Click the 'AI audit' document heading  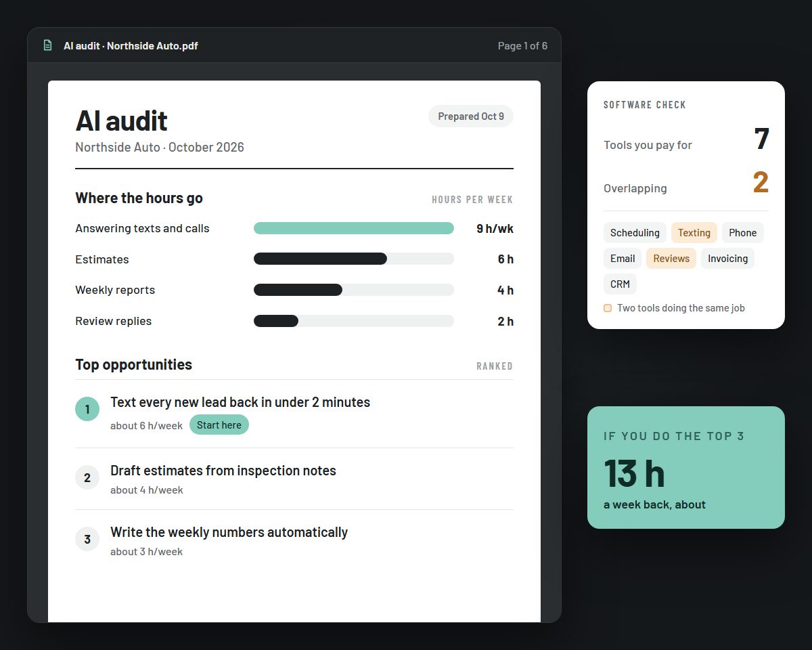point(122,121)
